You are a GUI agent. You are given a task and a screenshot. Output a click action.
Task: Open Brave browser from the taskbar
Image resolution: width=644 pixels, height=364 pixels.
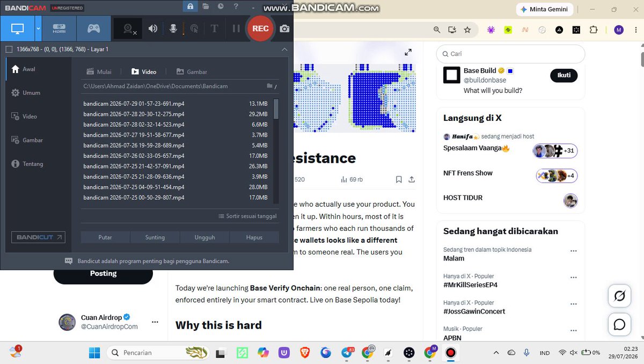pyautogui.click(x=305, y=353)
